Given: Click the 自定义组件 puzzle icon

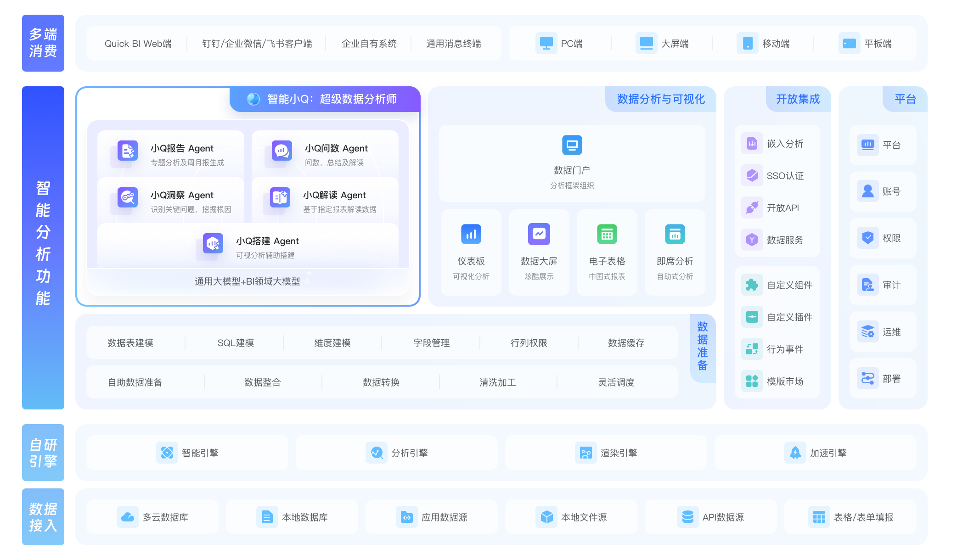Looking at the screenshot, I should click(752, 285).
